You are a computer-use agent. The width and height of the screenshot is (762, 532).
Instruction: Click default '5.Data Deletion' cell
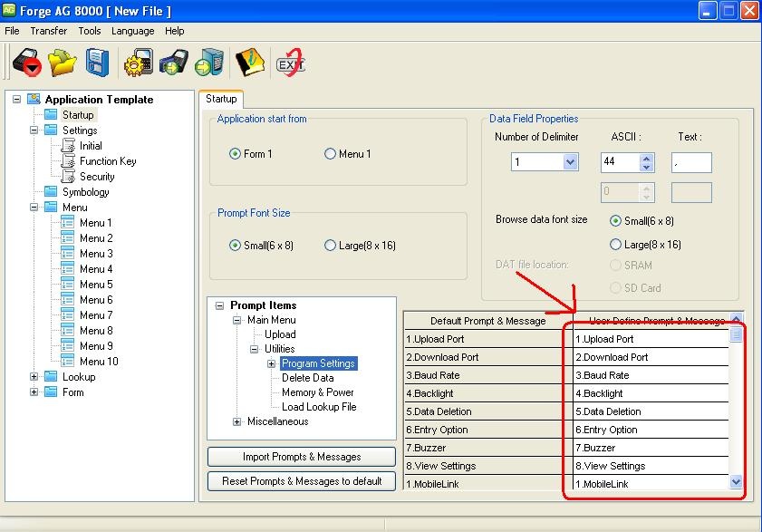[x=488, y=411]
